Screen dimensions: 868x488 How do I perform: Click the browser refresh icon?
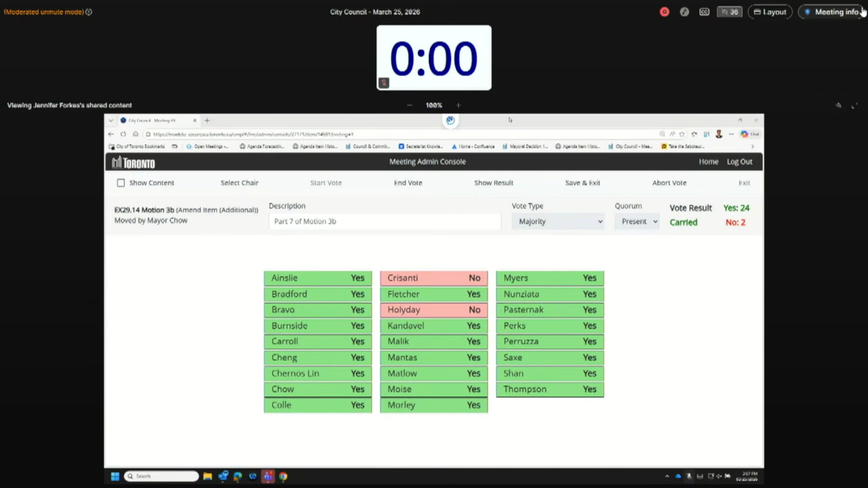point(123,134)
